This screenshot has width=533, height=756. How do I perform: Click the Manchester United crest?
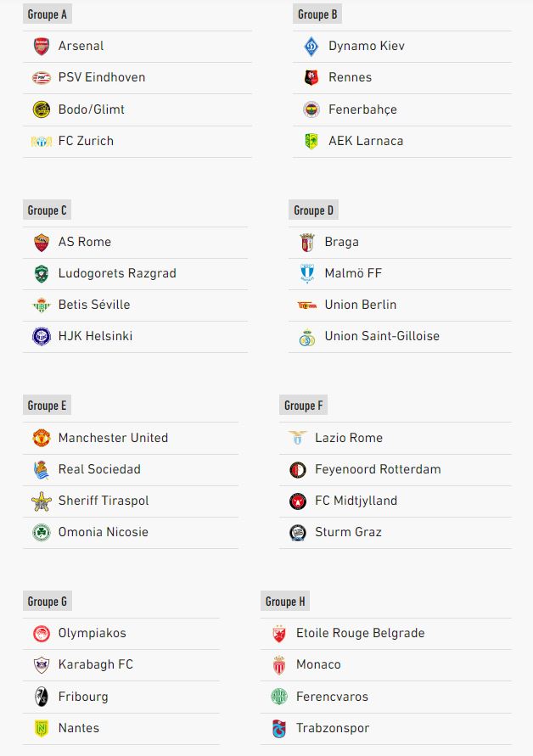point(42,438)
